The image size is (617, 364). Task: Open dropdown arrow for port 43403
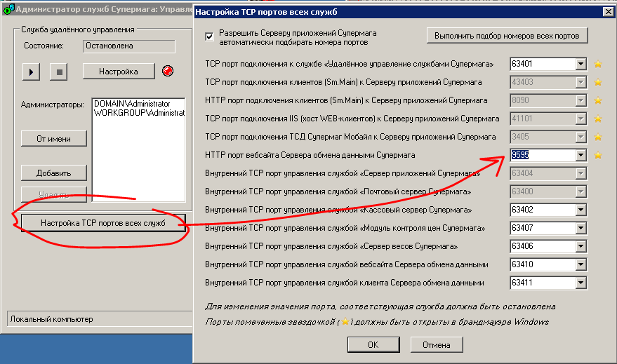pos(580,82)
